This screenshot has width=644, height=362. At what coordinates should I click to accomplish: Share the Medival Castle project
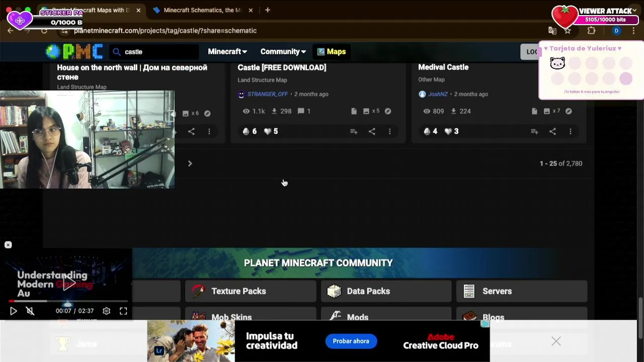(552, 131)
